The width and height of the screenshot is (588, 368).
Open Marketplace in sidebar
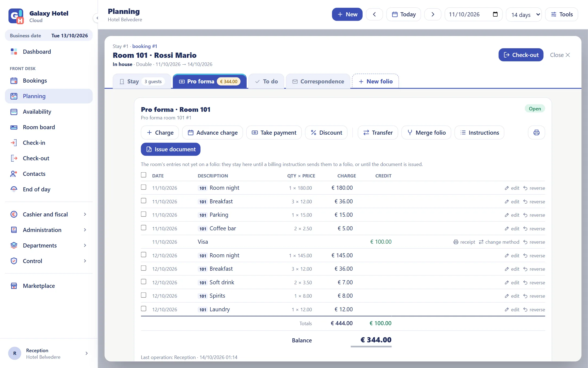pos(49,286)
